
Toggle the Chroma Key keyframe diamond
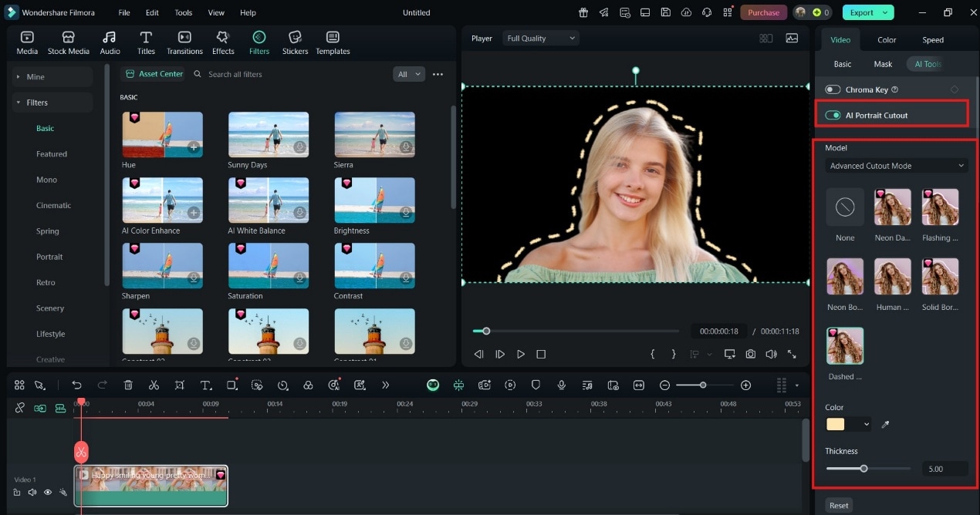(955, 89)
